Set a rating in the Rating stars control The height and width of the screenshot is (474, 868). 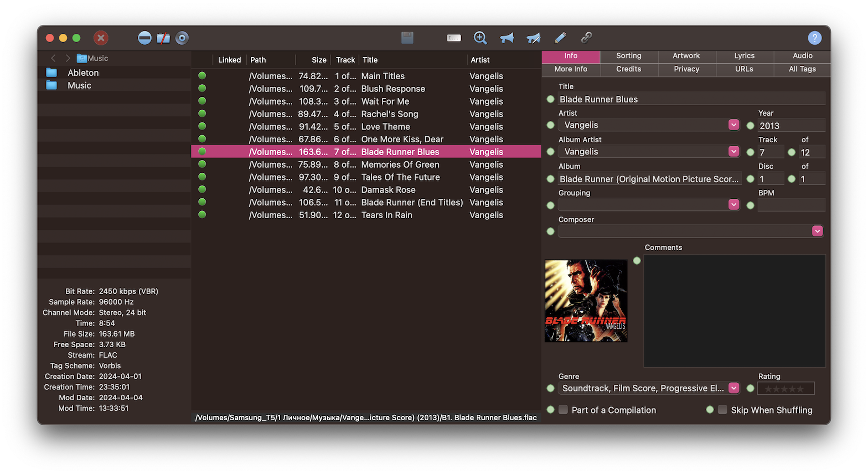[786, 389]
